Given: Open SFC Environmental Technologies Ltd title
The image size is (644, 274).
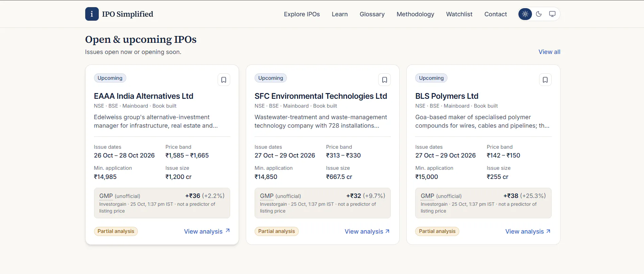Looking at the screenshot, I should (x=321, y=96).
